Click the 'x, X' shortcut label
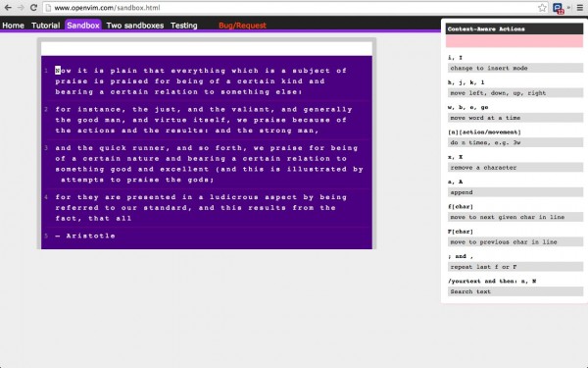 (x=456, y=157)
